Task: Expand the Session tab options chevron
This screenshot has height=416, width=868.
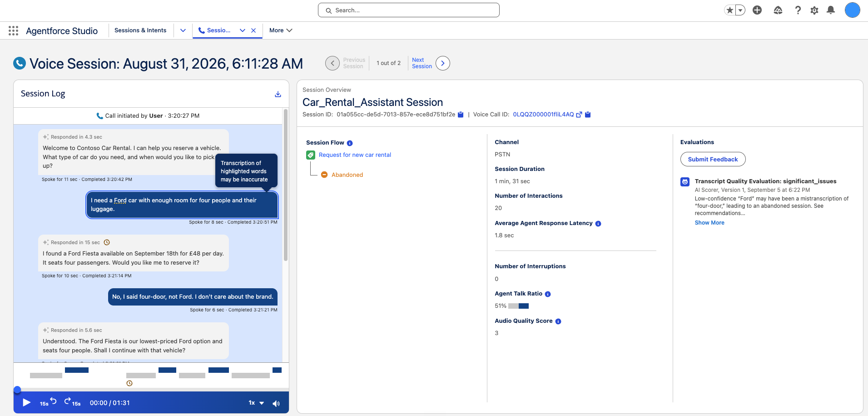Action: click(x=243, y=30)
